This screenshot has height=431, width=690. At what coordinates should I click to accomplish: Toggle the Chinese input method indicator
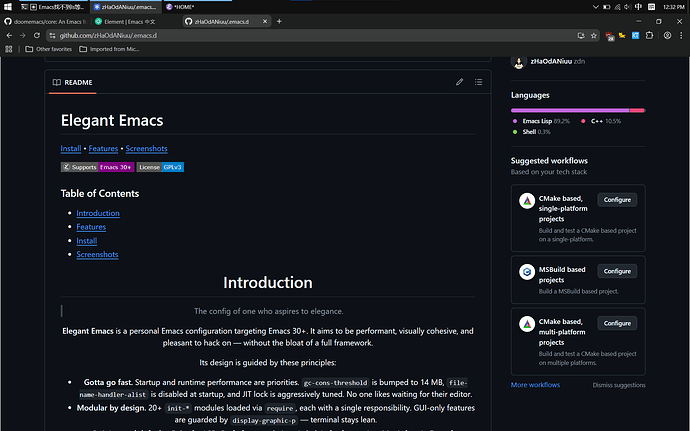coord(638,7)
